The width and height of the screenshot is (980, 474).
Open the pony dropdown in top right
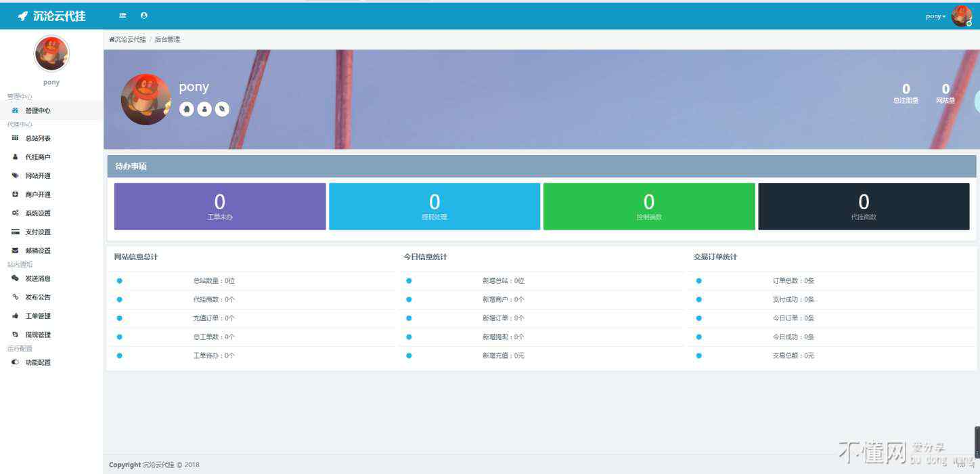(x=935, y=16)
